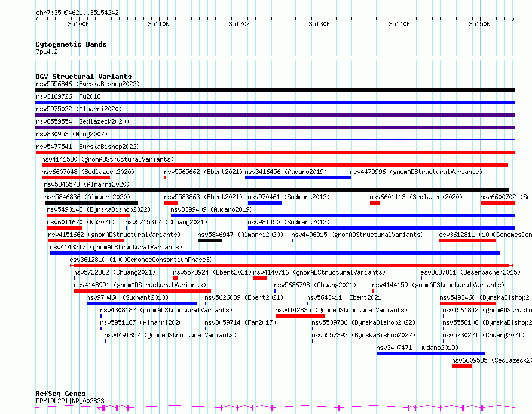Click the nsv3059714 Fan2017 label
Image resolution: width=532 pixels, height=414 pixels.
coord(240,322)
